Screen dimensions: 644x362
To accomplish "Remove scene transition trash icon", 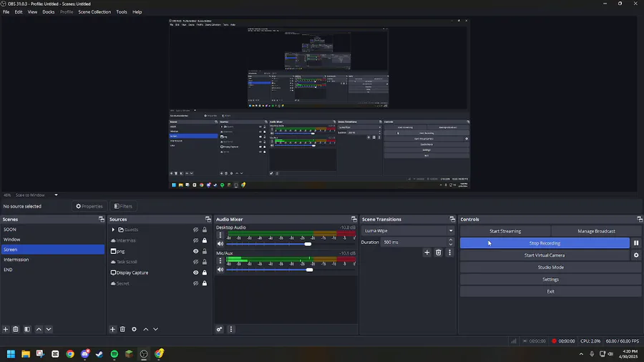I will [x=438, y=253].
